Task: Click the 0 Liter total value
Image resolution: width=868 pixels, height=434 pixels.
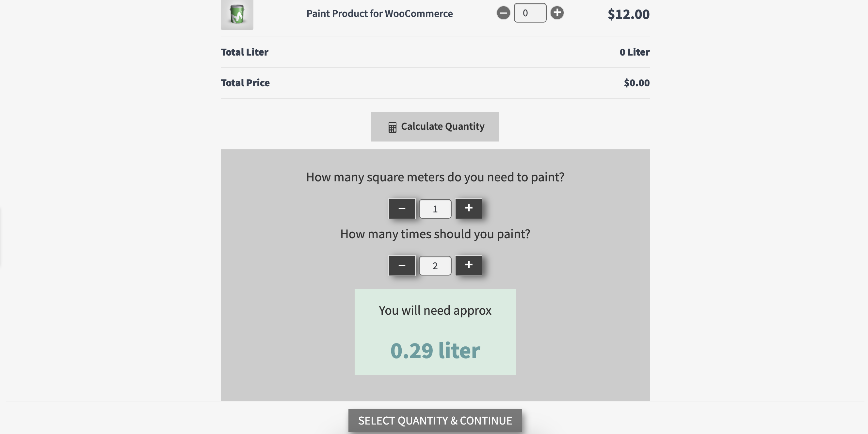Action: (x=634, y=52)
